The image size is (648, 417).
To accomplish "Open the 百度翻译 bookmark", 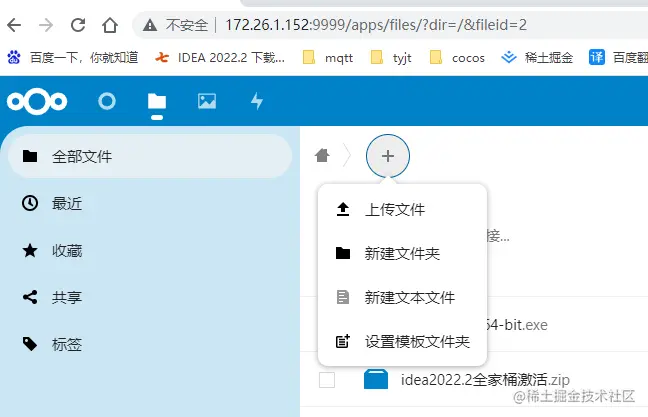I will [618, 57].
